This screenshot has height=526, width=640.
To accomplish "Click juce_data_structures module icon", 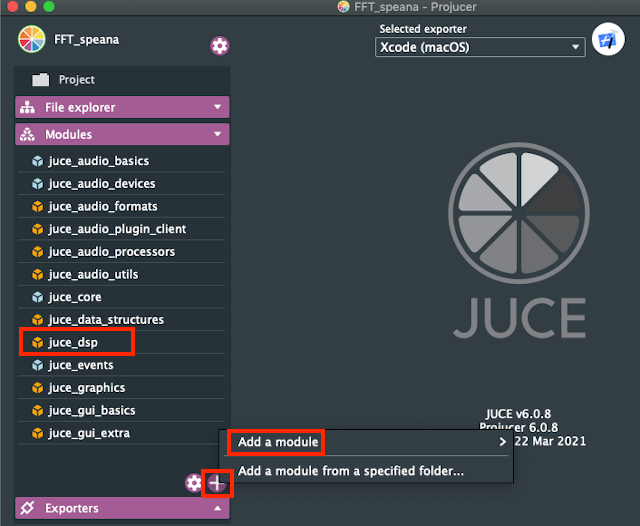I will point(38,320).
